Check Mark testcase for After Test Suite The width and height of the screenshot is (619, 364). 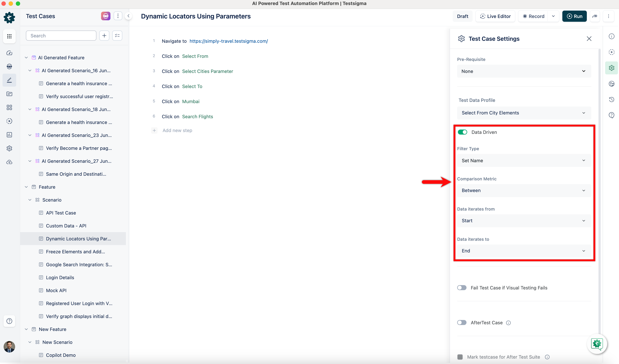click(460, 357)
